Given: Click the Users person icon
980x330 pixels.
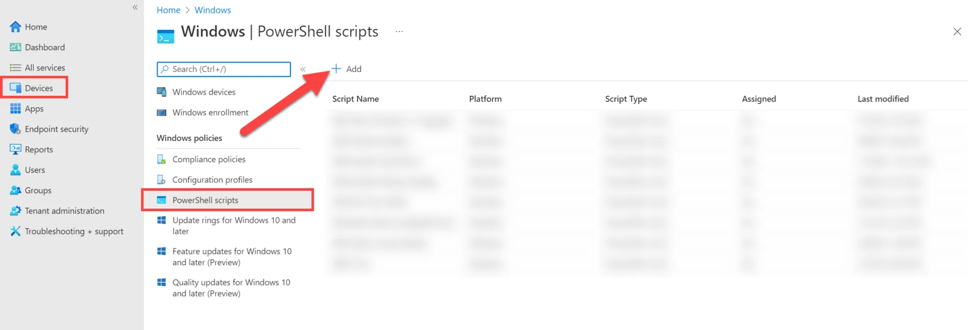Looking at the screenshot, I should 15,169.
